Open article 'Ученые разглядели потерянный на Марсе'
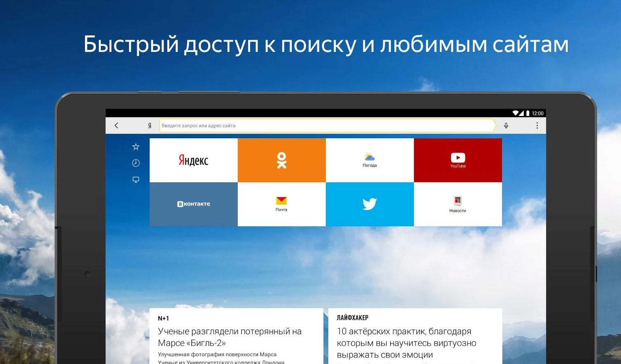This screenshot has height=364, width=621. coord(230,337)
